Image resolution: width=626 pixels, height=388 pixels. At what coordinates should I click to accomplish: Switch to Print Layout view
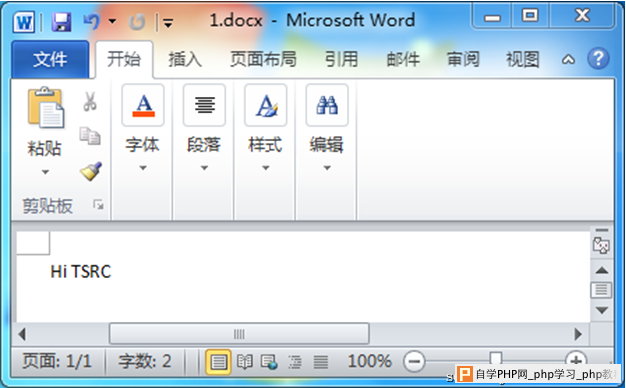[x=218, y=362]
